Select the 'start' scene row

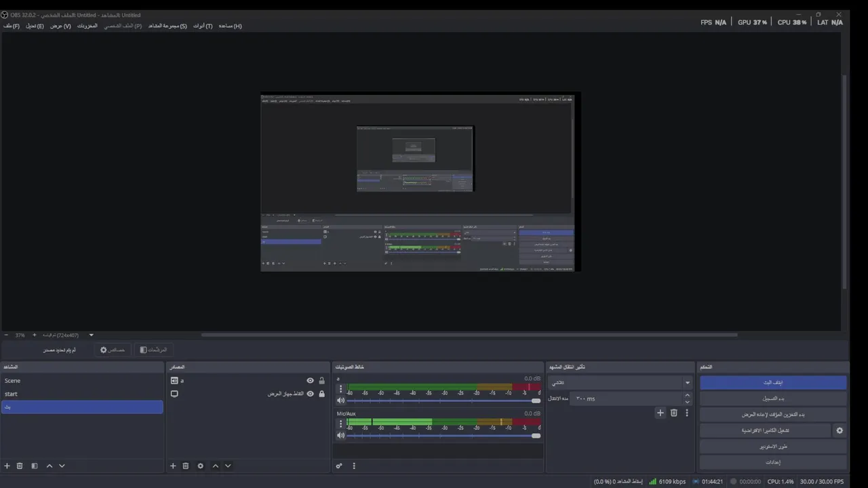pos(82,394)
